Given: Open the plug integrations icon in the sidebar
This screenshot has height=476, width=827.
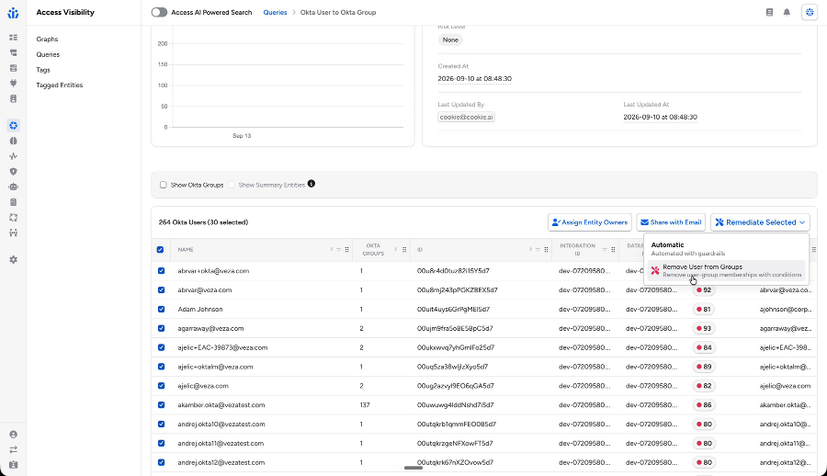Looking at the screenshot, I should pyautogui.click(x=13, y=83).
